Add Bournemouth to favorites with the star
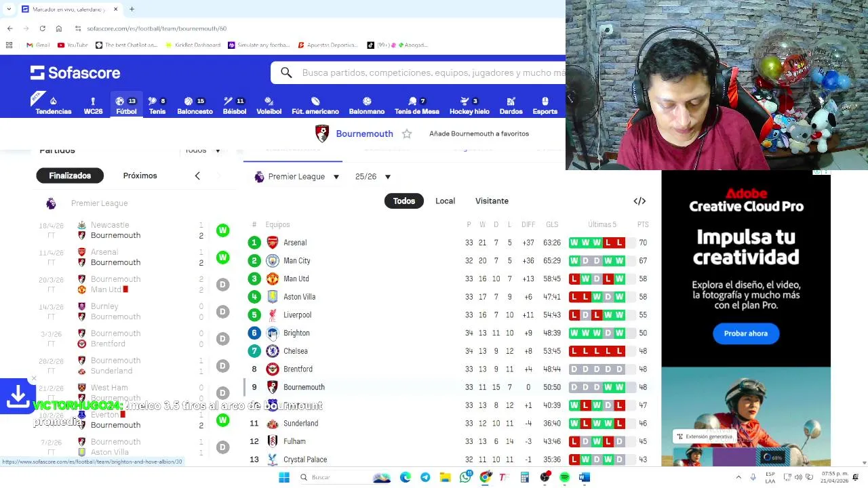Viewport: 868px width, 488px height. tap(407, 134)
